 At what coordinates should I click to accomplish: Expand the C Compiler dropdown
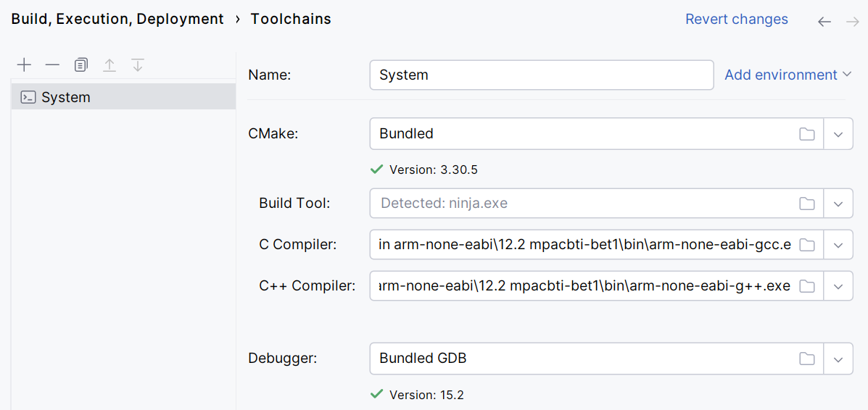tap(838, 245)
